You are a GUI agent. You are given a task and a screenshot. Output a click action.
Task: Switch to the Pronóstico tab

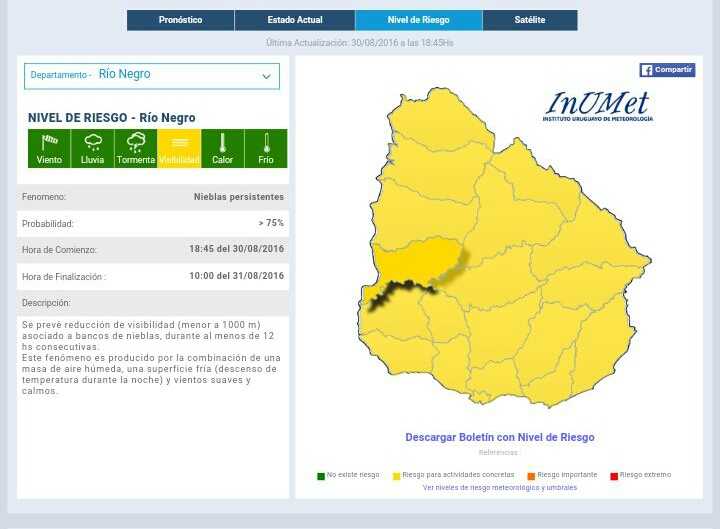pos(180,20)
